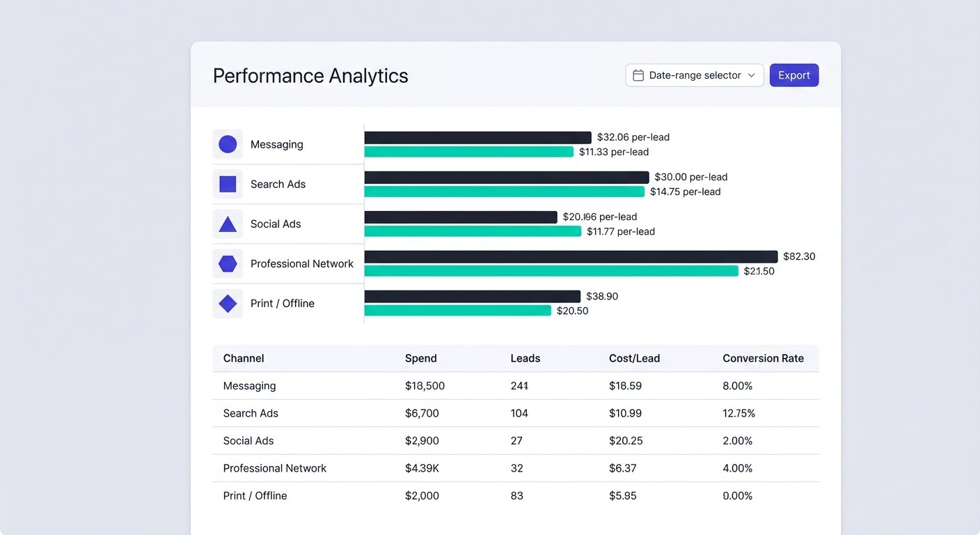Click the $82.30 value label in the chart
This screenshot has width=980, height=535.
[799, 256]
